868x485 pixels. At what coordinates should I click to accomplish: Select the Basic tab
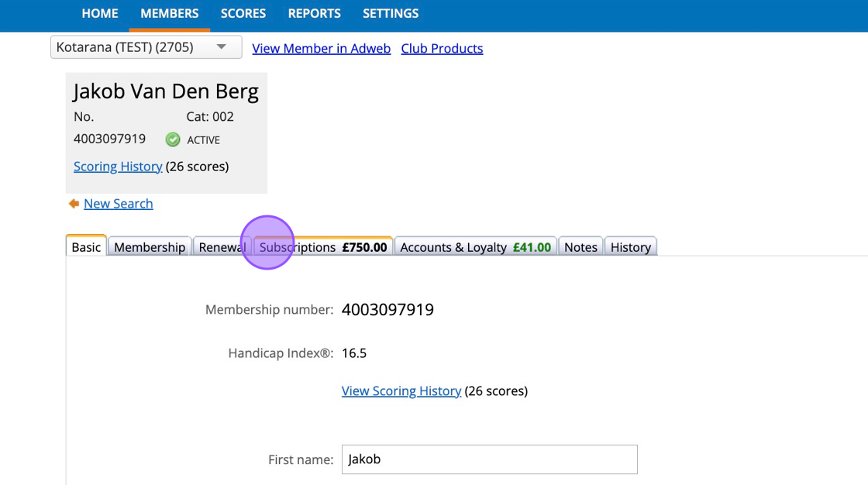pyautogui.click(x=86, y=247)
